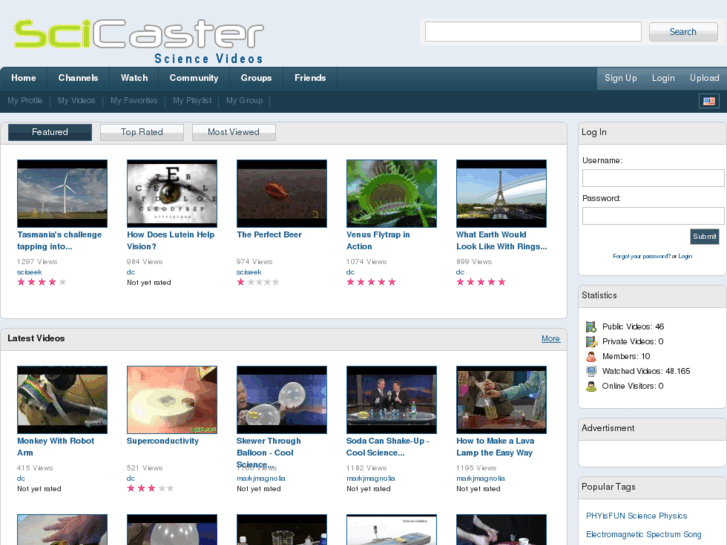Click the Login link beside Forgot password

(x=685, y=256)
